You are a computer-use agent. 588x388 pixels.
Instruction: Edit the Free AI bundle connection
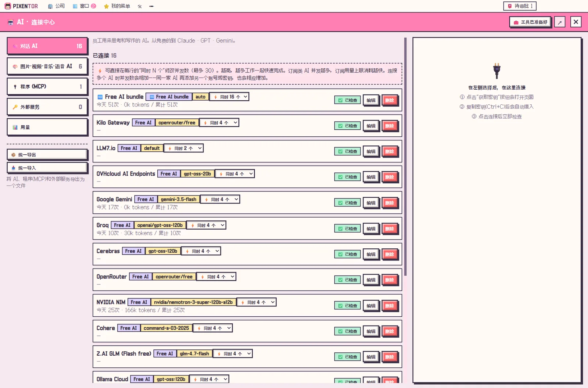371,100
